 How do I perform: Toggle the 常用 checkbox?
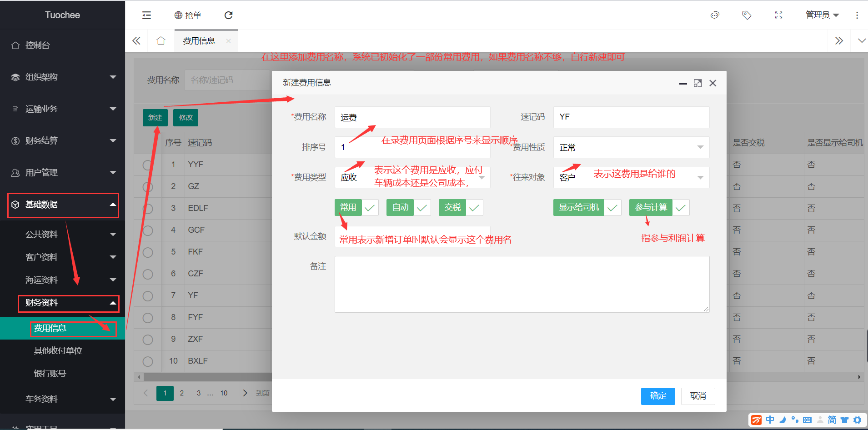tap(356, 207)
